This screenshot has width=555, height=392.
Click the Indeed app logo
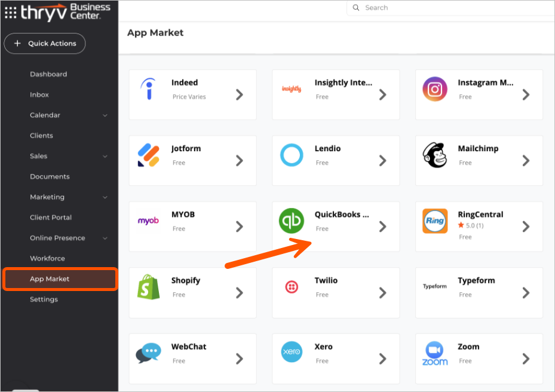tap(149, 89)
